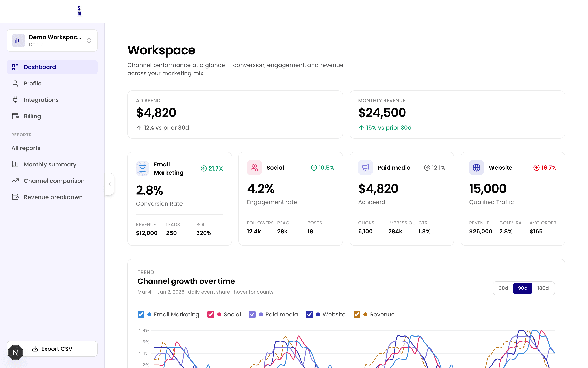The width and height of the screenshot is (588, 368).
Task: Collapse the sidebar with the chevron handle
Action: click(109, 184)
